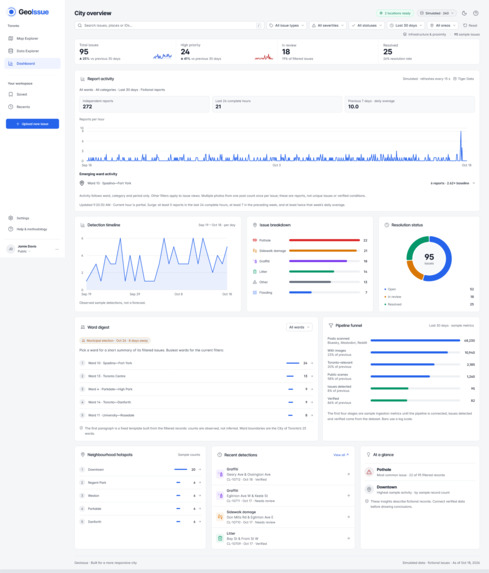Screen dimensions: 489x573
Task: Go to Data Explorer
Action: click(32, 51)
